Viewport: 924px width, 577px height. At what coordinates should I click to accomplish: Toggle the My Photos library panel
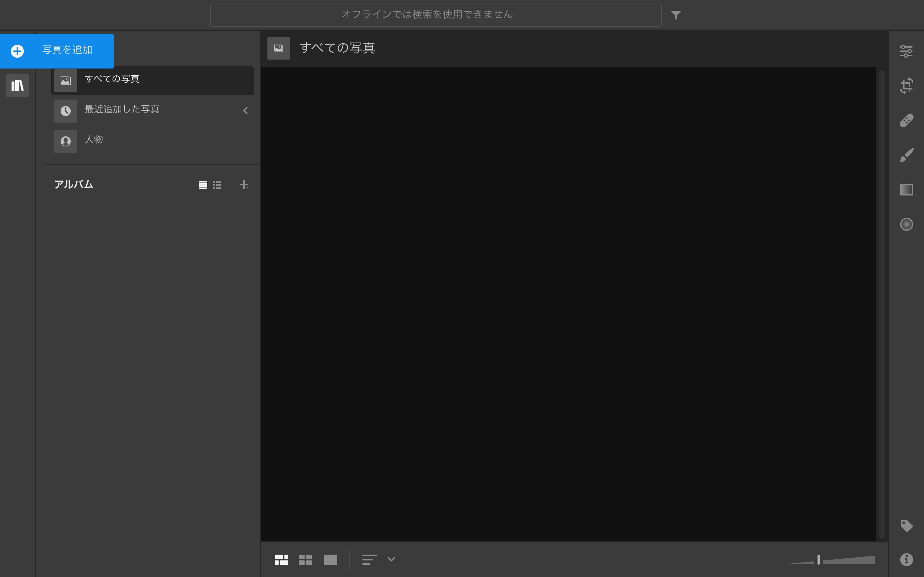17,85
